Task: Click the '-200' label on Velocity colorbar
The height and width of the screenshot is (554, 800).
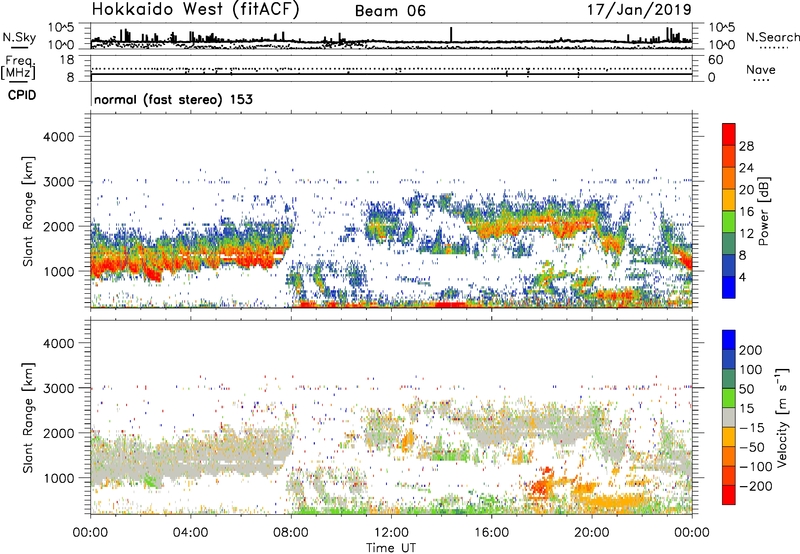Action: [755, 486]
